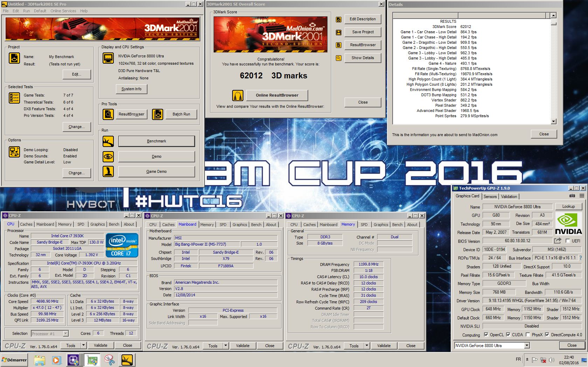Click the icon beside ResultBrowser in score window

pyautogui.click(x=339, y=45)
